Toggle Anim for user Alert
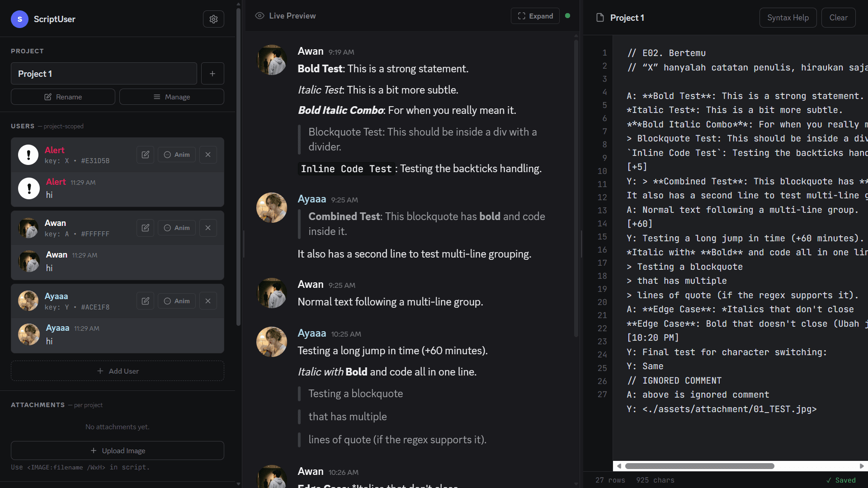868x488 pixels. (x=176, y=154)
